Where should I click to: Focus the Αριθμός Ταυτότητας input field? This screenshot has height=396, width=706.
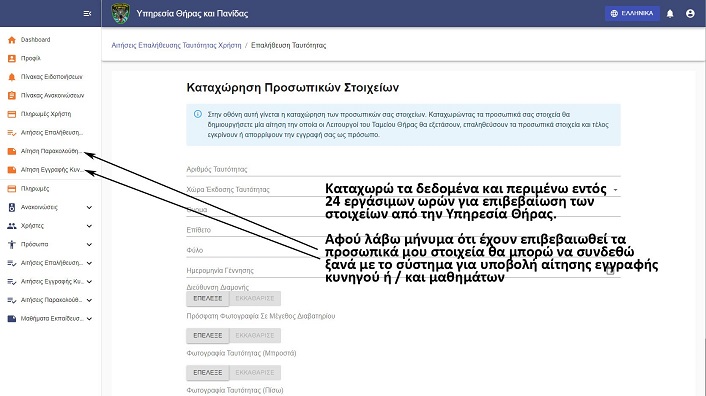(x=403, y=169)
